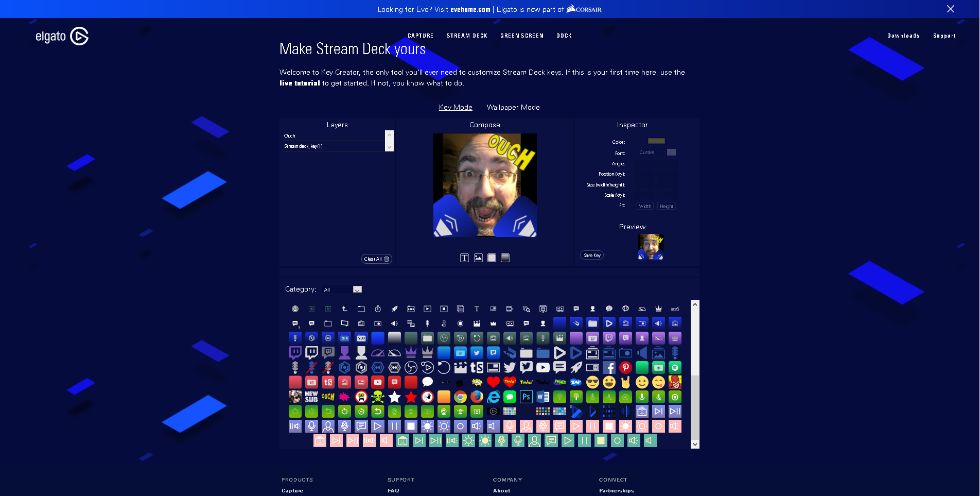
Task: Choose the purple Twitch logo icon
Action: tap(295, 353)
